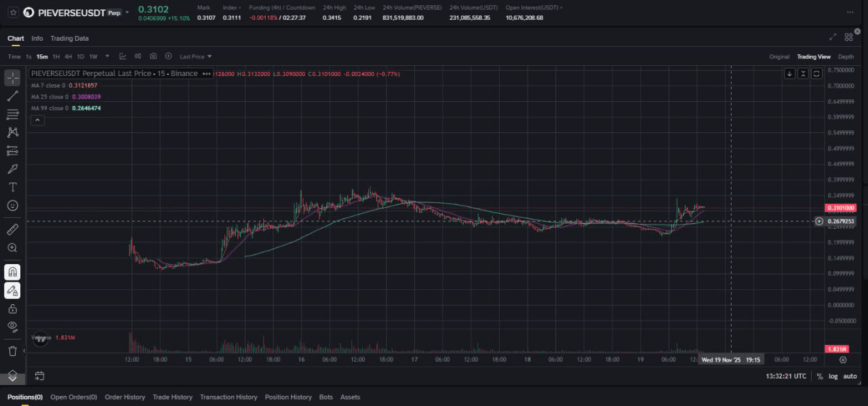Switch to the Info tab

click(x=37, y=38)
